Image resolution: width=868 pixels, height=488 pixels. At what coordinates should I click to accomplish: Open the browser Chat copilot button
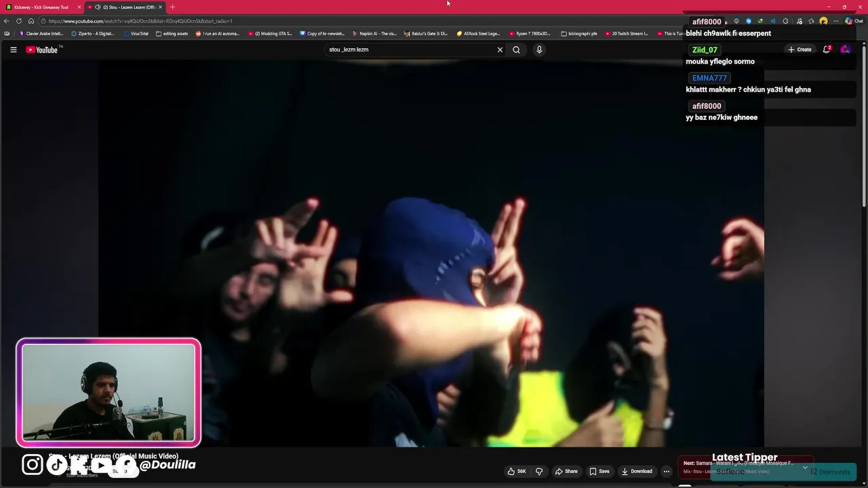[853, 21]
